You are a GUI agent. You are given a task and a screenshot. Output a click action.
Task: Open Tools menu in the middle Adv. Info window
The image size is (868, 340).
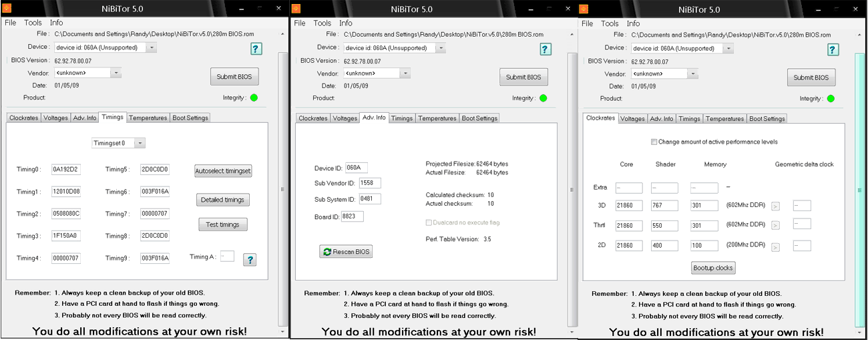[322, 23]
